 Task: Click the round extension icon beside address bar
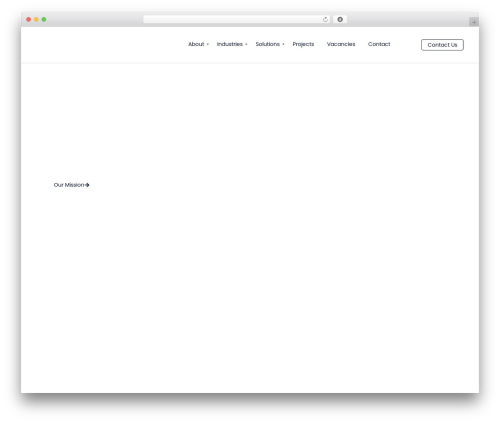click(340, 20)
